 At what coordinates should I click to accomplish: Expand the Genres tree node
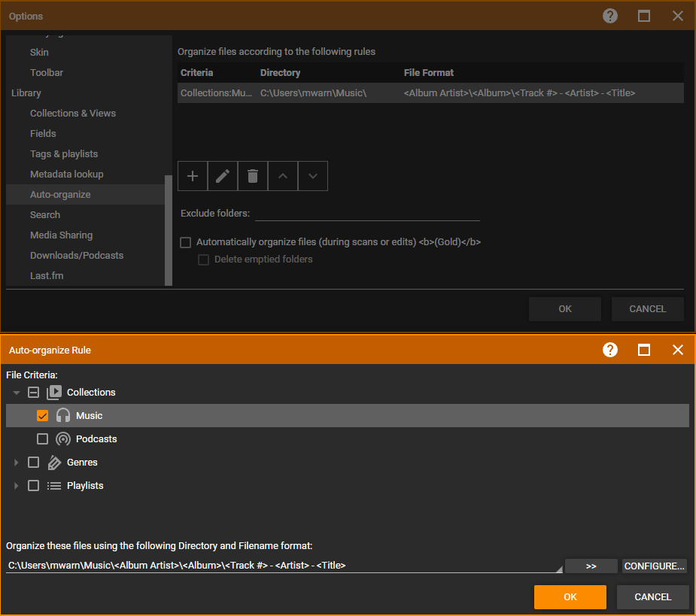[17, 463]
